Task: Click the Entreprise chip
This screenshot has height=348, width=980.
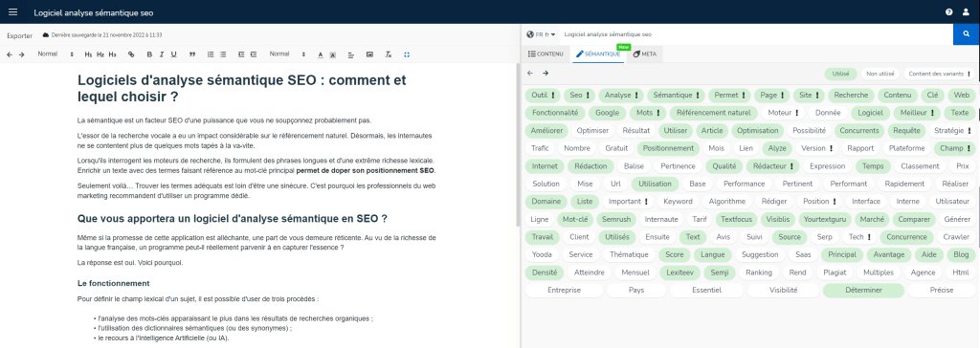Action: point(565,291)
